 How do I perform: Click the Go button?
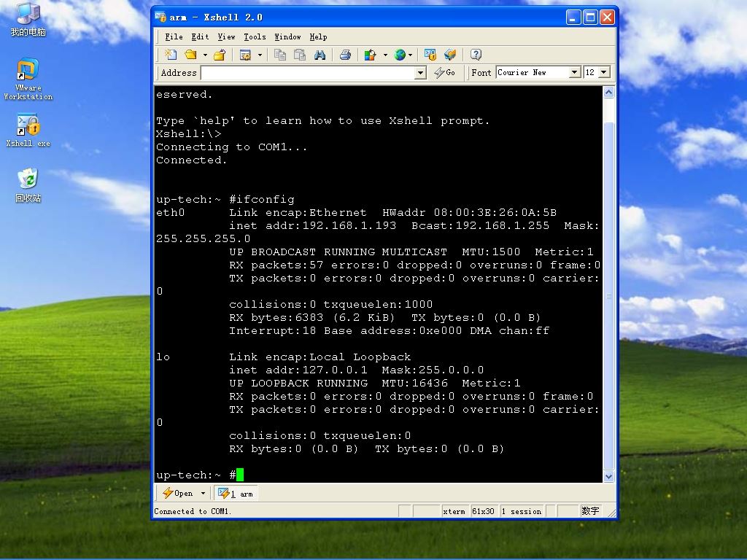pos(444,72)
